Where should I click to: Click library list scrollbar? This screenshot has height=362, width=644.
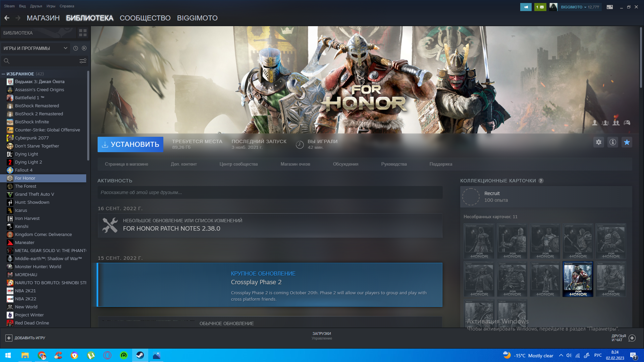[x=88, y=116]
